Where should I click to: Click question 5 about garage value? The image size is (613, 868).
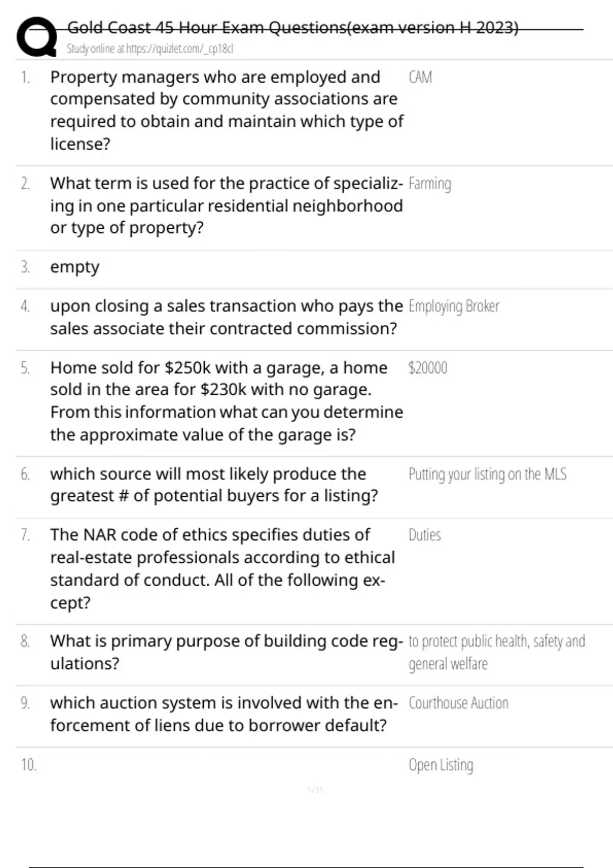[x=227, y=401]
